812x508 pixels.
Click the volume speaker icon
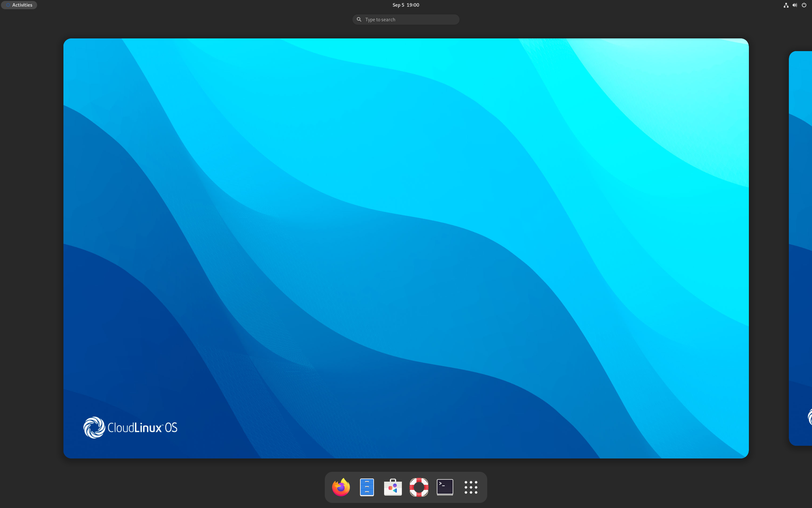click(795, 5)
